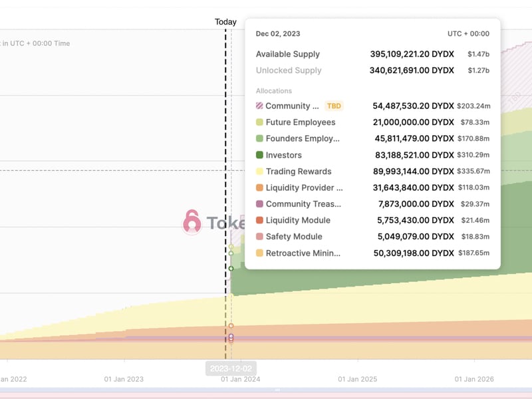The width and height of the screenshot is (532, 399).
Task: Click the Liquidity Module red-orange swatch
Action: tap(259, 220)
